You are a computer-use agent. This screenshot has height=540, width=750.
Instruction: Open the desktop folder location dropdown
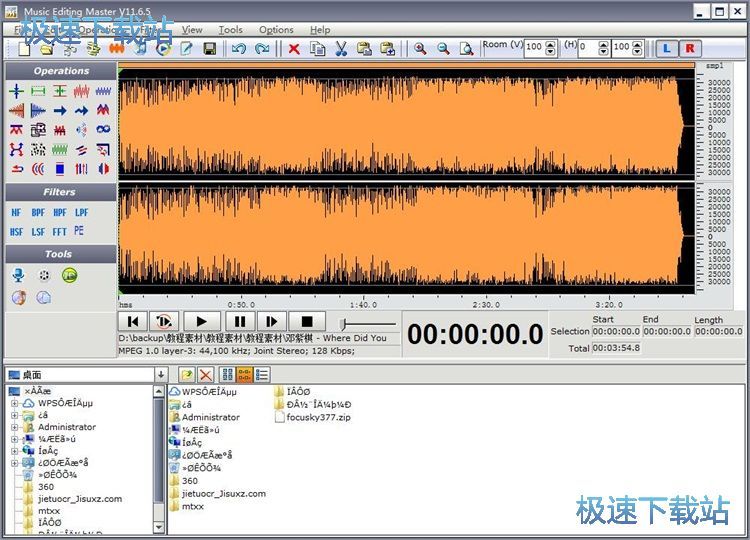pyautogui.click(x=160, y=374)
